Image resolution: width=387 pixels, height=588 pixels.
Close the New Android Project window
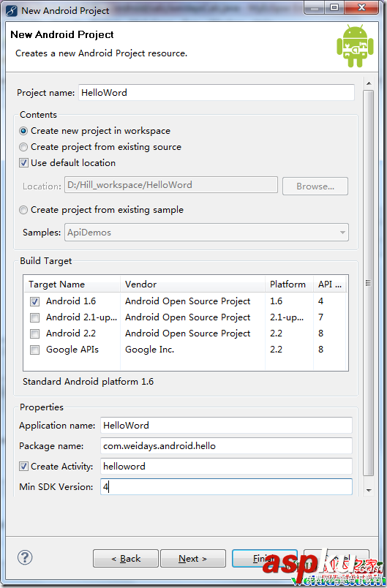361,7
